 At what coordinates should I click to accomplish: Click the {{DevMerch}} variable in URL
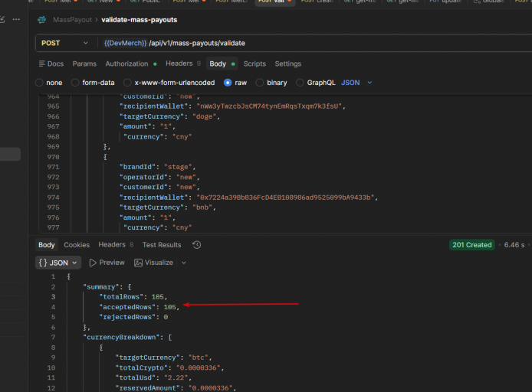pos(125,43)
